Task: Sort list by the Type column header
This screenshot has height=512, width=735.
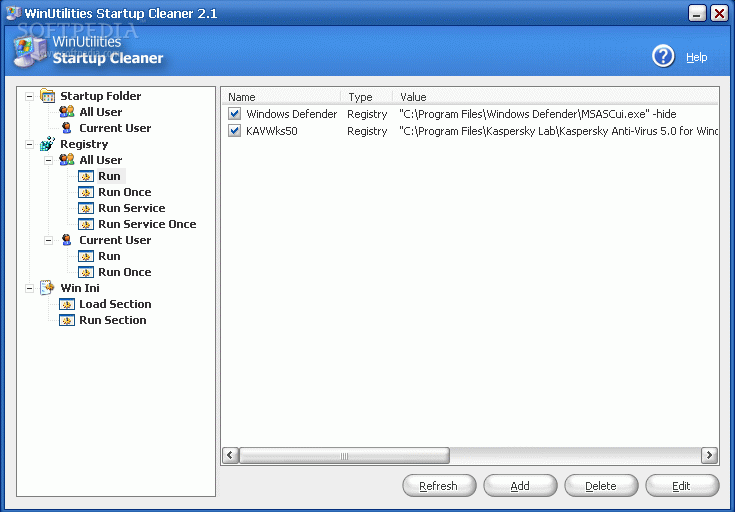Action: point(367,97)
